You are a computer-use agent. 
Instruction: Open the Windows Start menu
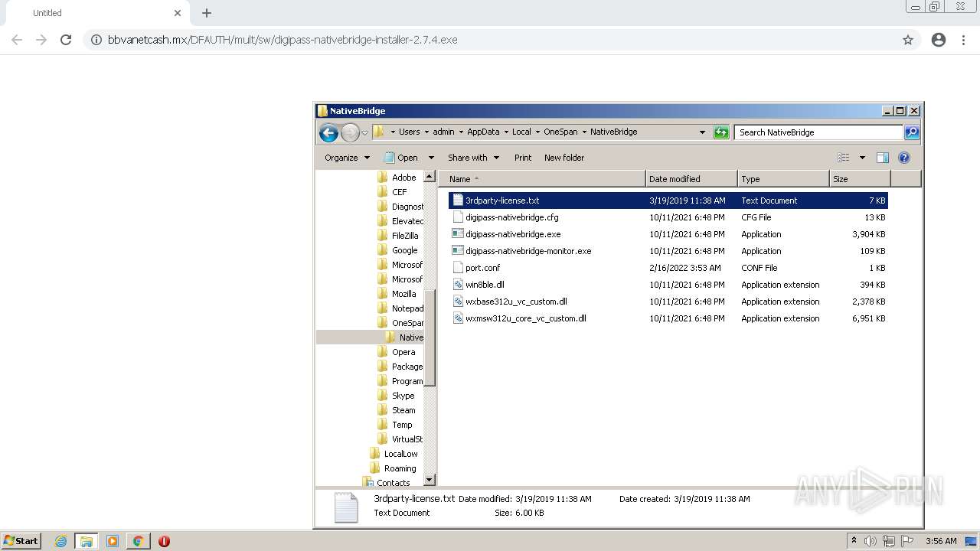tap(21, 541)
